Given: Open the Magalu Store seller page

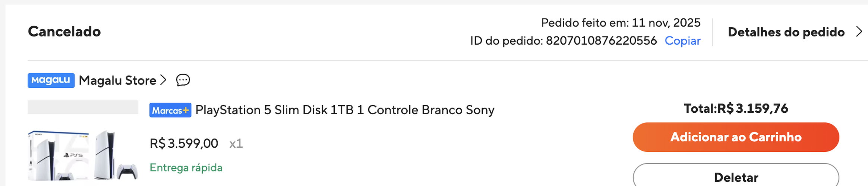Looking at the screenshot, I should 117,80.
